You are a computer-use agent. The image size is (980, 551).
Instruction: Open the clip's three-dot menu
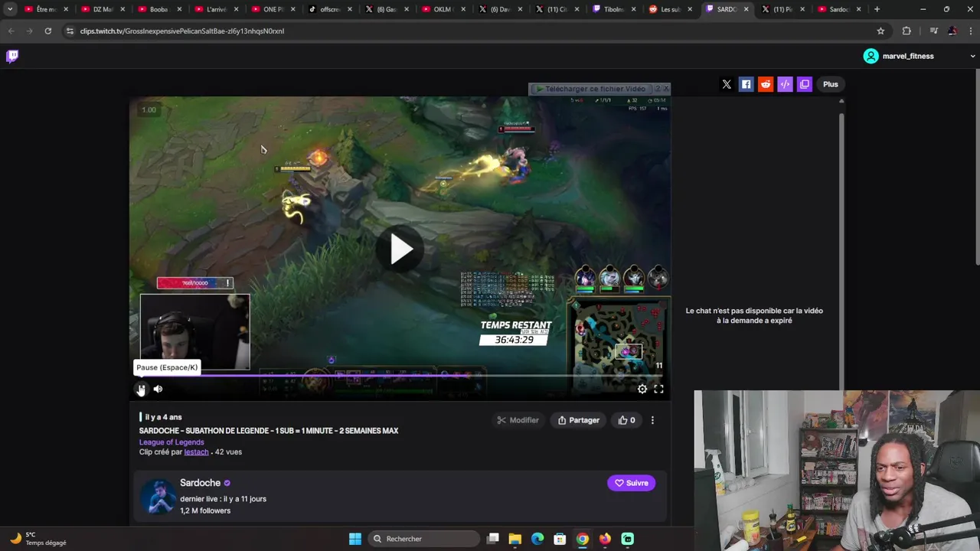coord(652,420)
